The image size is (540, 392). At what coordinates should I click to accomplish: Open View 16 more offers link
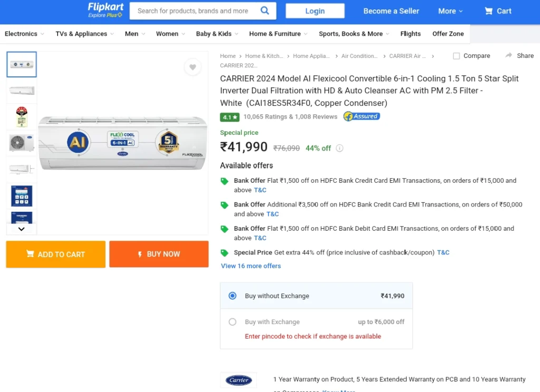[x=250, y=266]
